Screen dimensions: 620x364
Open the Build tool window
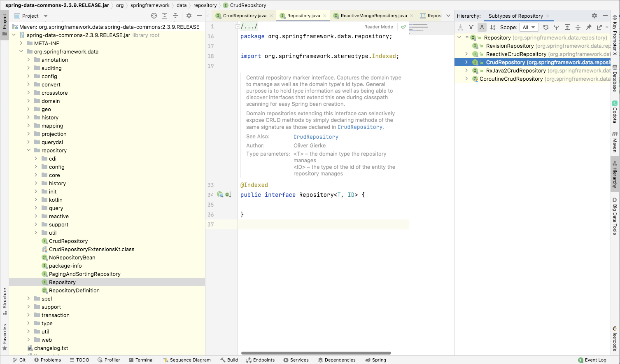point(229,360)
